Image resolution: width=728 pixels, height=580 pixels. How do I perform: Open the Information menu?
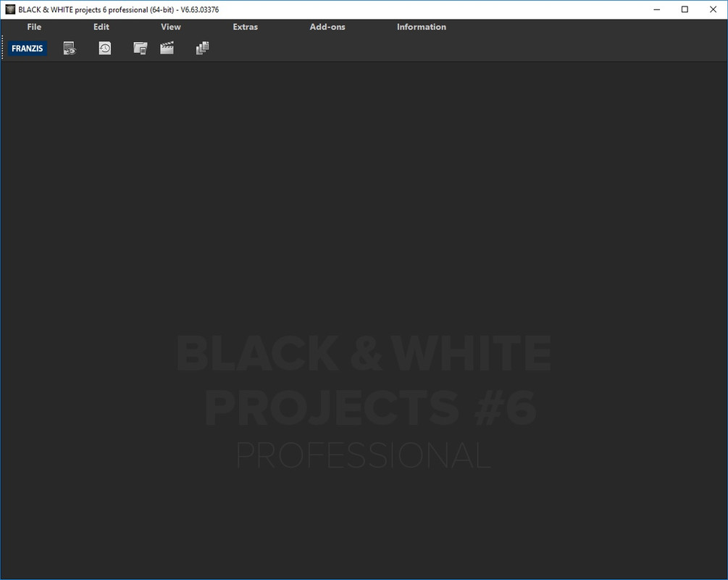tap(422, 27)
